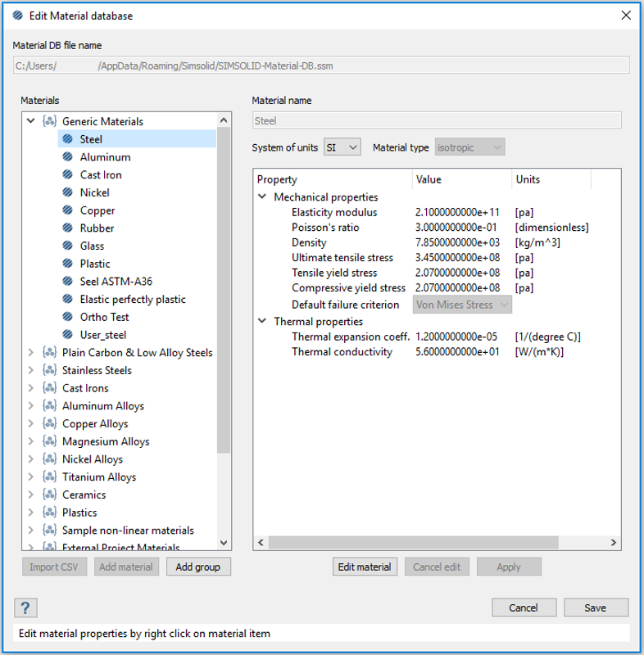
Task: Open the System of units dropdown
Action: (x=342, y=147)
